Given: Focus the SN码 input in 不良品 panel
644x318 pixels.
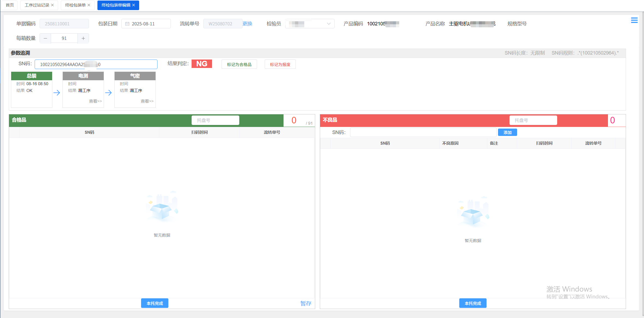Looking at the screenshot, I should [423, 132].
